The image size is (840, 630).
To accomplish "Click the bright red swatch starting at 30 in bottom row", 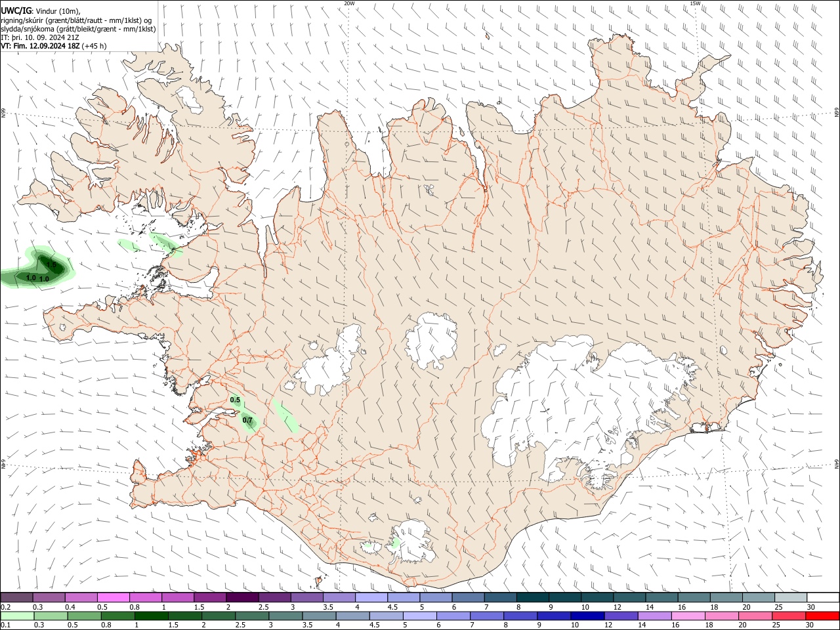I will click(822, 616).
